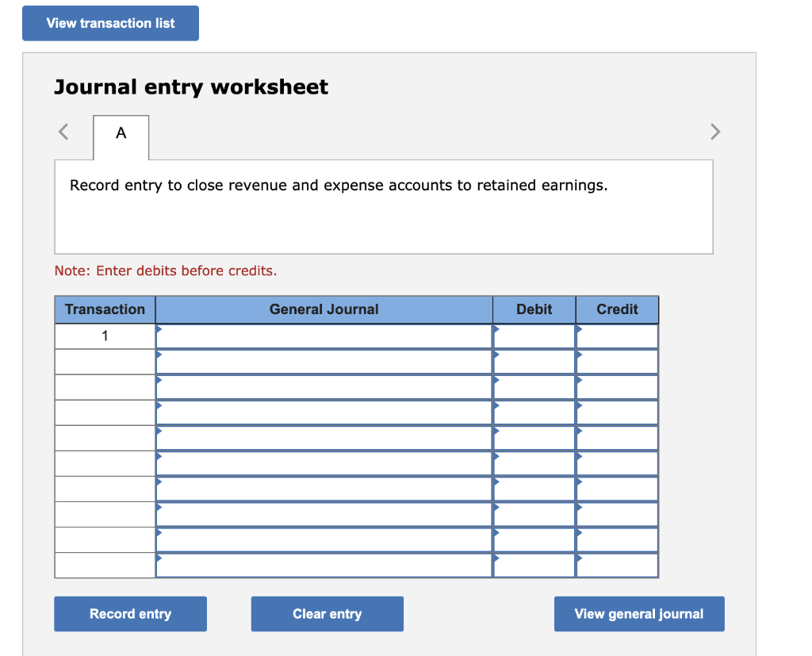The height and width of the screenshot is (656, 812).
Task: Open General Journal account field in second row
Action: [x=324, y=362]
